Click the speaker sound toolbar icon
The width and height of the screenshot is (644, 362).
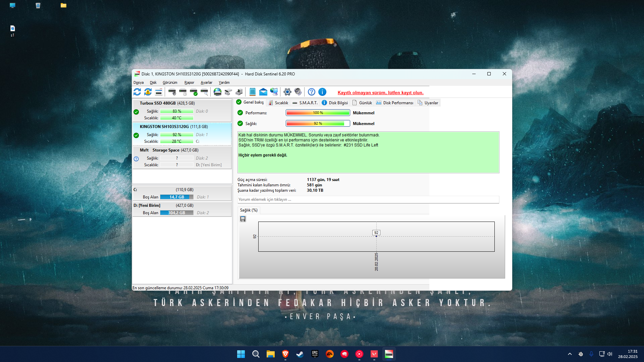(298, 92)
